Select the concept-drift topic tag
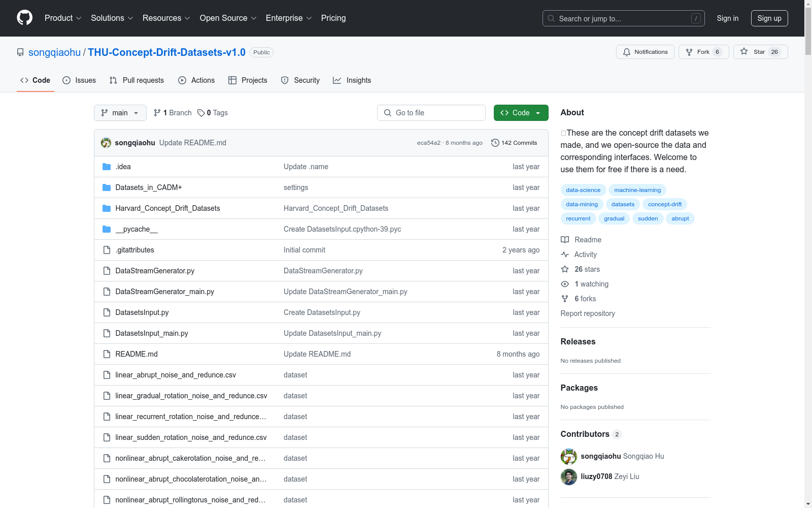This screenshot has width=812, height=508. (665, 204)
